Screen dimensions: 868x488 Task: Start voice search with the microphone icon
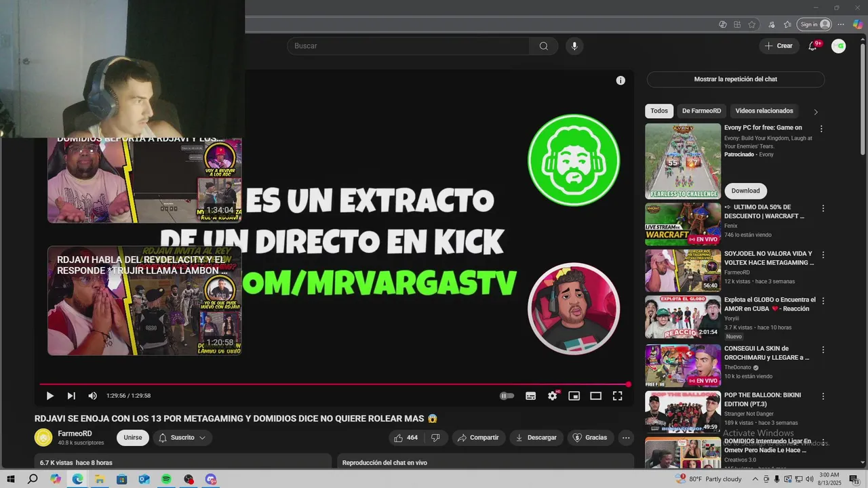(x=574, y=46)
